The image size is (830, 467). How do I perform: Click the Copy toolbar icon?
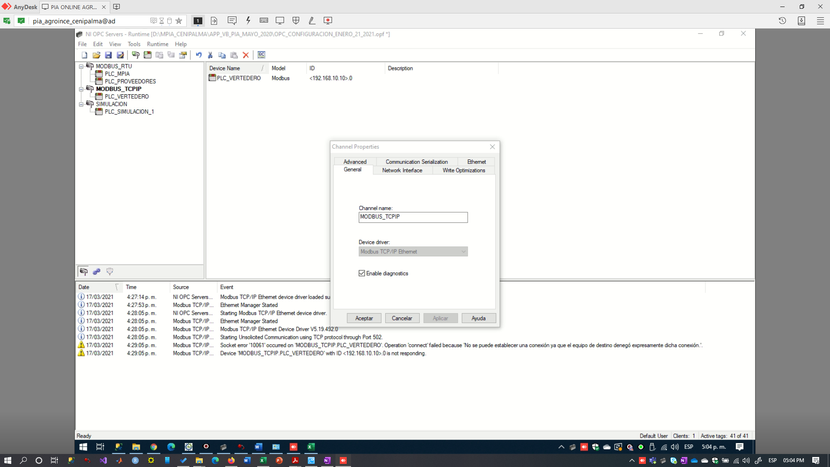[222, 55]
